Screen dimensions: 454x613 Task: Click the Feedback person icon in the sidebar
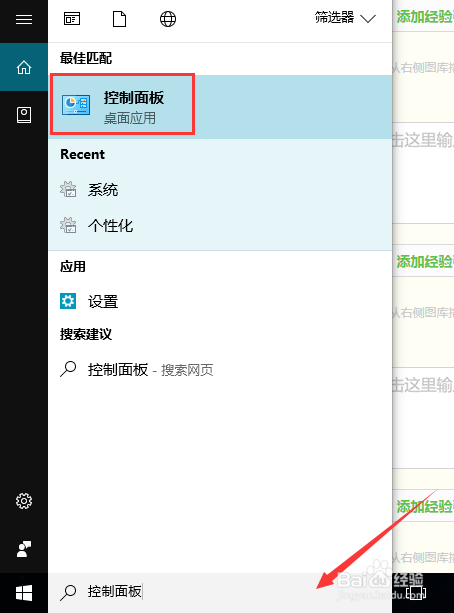[24, 549]
